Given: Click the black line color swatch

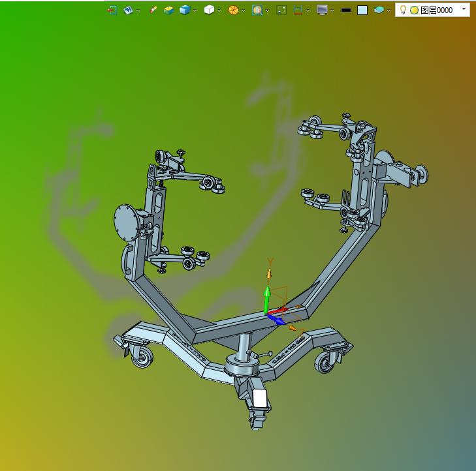Looking at the screenshot, I should coord(346,10).
